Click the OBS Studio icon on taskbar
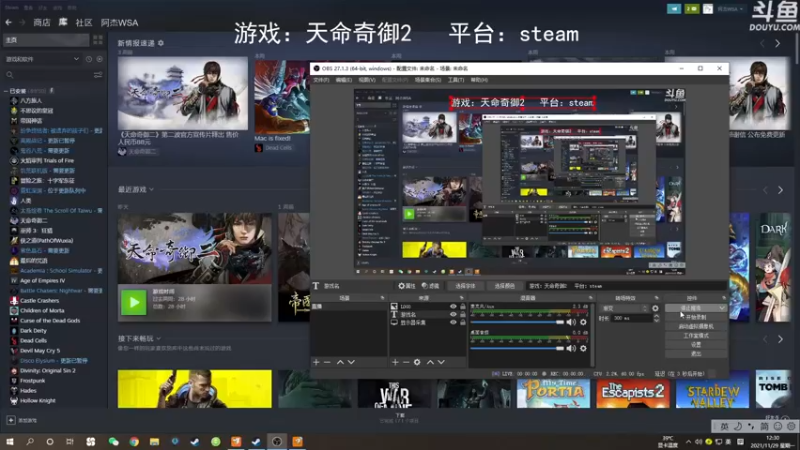 click(x=277, y=441)
